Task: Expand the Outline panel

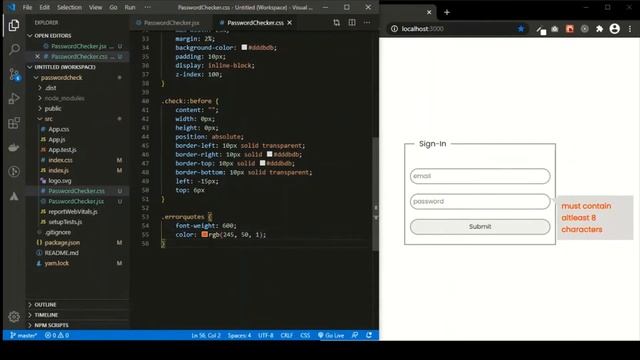Action: point(45,304)
